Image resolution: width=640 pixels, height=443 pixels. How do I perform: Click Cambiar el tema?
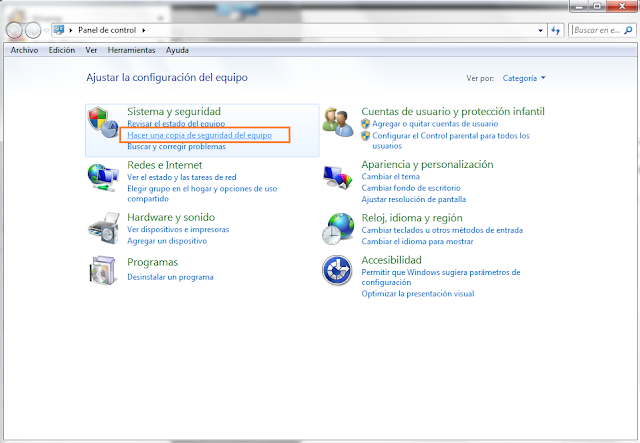[x=391, y=176]
